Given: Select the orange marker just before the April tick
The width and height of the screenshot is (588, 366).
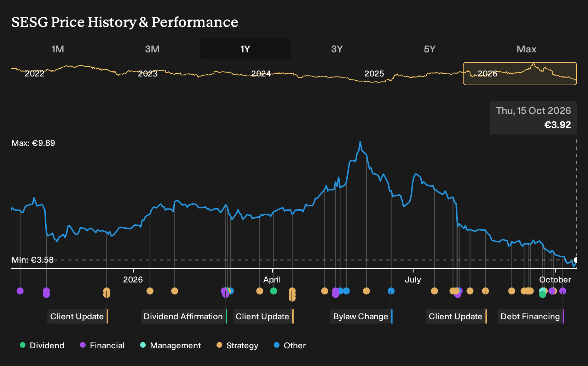Looking at the screenshot, I should (x=260, y=291).
